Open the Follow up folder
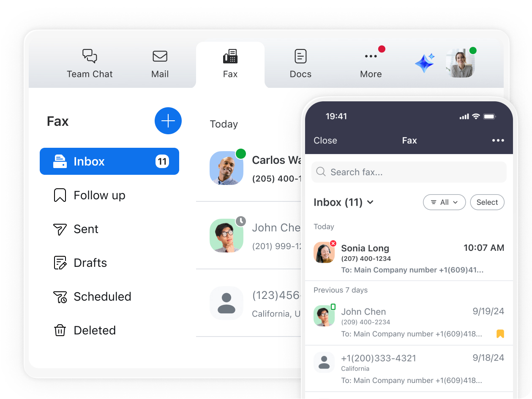Viewport: 532px width, 399px height. [x=99, y=195]
